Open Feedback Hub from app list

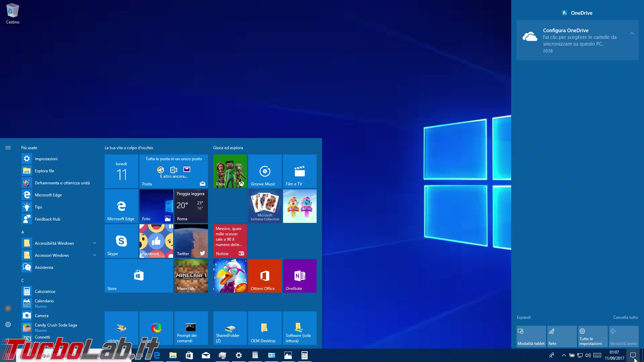[59, 219]
